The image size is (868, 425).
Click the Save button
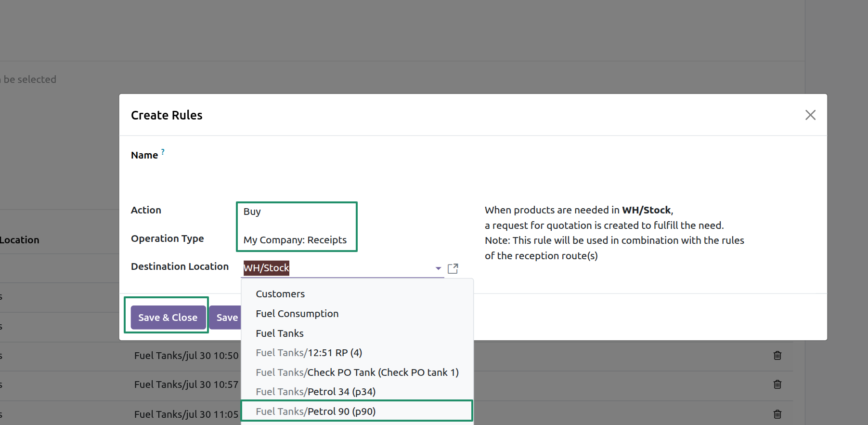(226, 318)
